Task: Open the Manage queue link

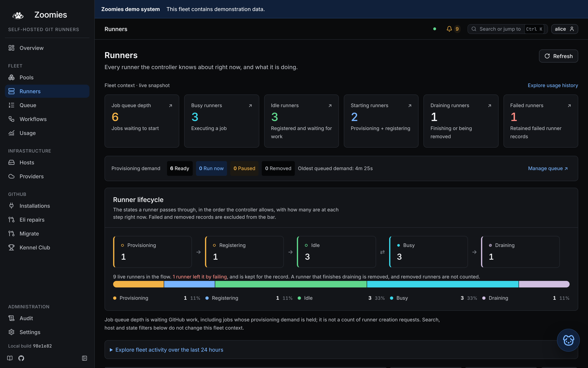Action: [548, 168]
